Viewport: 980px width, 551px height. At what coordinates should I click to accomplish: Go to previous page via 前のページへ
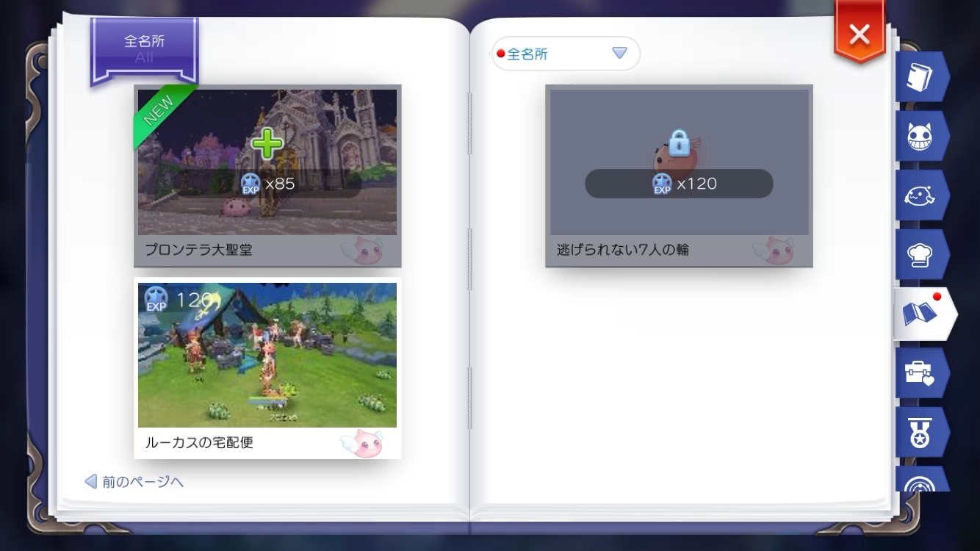pos(134,482)
